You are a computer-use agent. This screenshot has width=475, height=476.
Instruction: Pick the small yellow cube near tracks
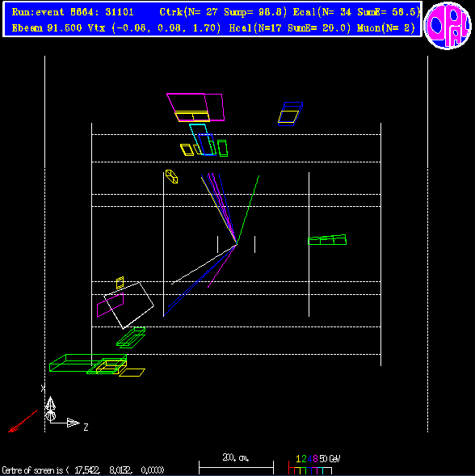click(x=171, y=176)
